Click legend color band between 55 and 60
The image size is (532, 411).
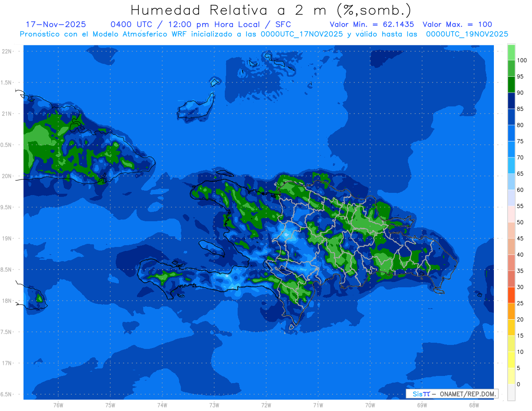511,198
